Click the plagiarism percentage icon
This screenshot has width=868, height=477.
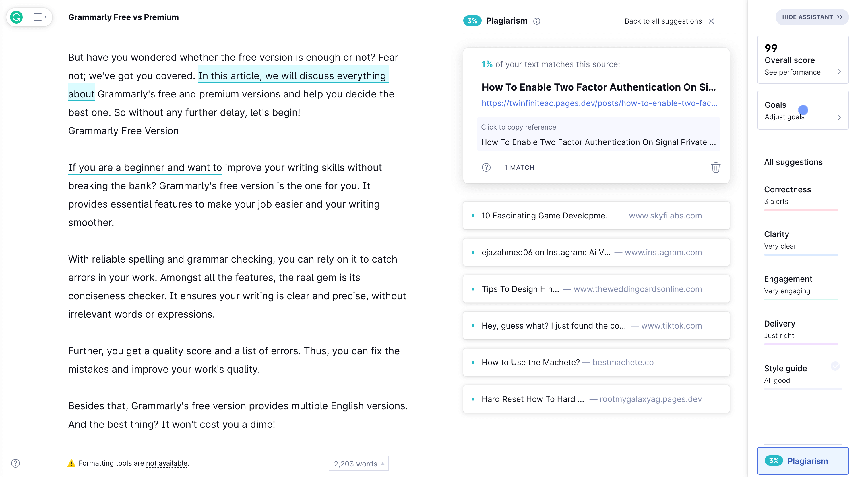[x=472, y=21]
